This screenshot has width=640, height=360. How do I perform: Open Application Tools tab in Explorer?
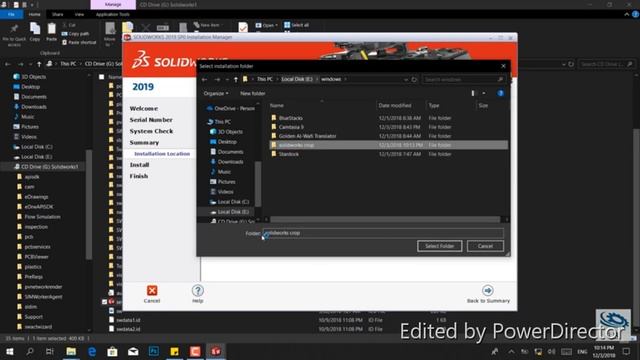click(113, 14)
